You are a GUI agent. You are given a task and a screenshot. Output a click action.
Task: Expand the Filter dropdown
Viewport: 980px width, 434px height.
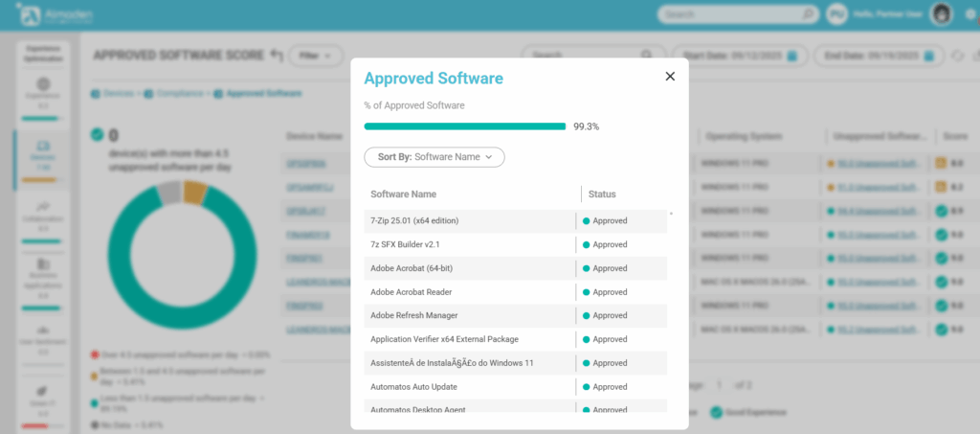tap(317, 57)
